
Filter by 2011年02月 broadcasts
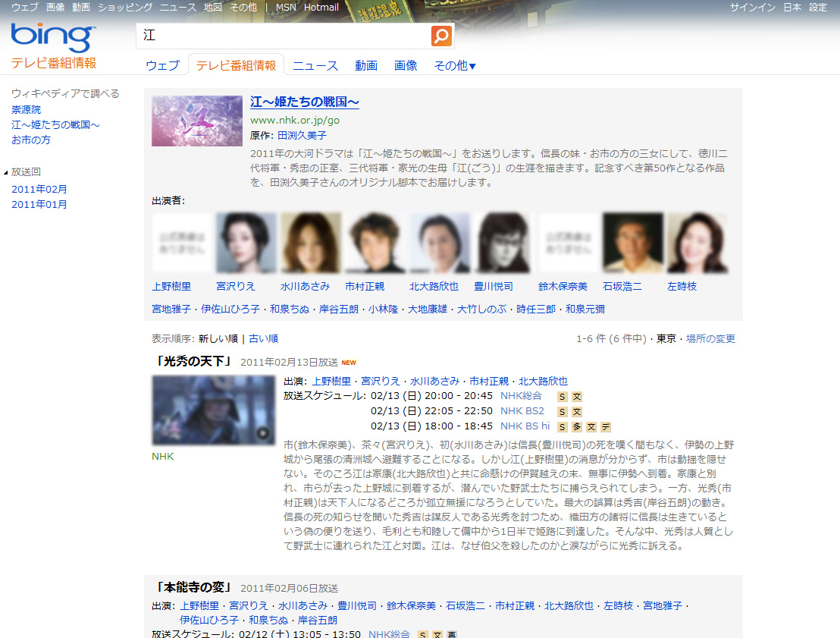coord(39,189)
